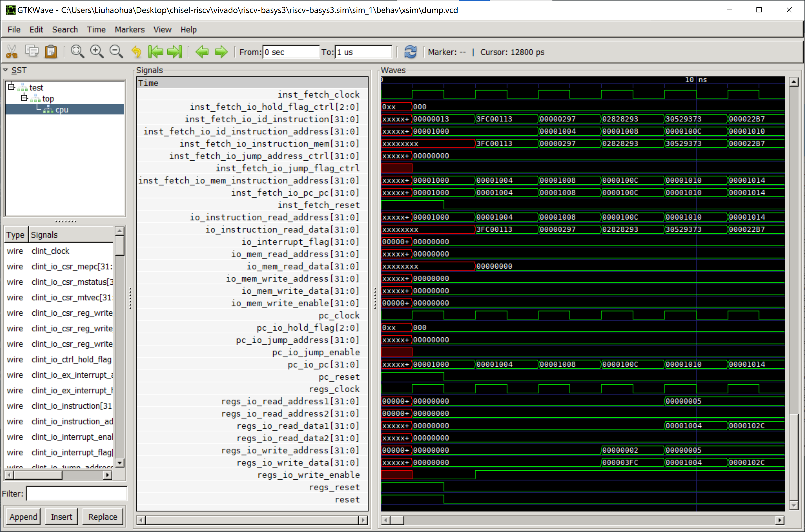Image resolution: width=805 pixels, height=532 pixels.
Task: Click the waves horizontal scrollbar thumb
Action: [x=397, y=520]
